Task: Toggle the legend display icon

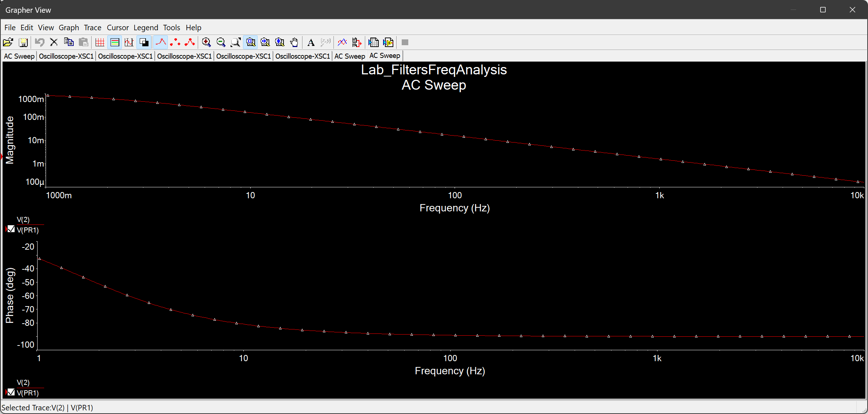Action: click(115, 42)
